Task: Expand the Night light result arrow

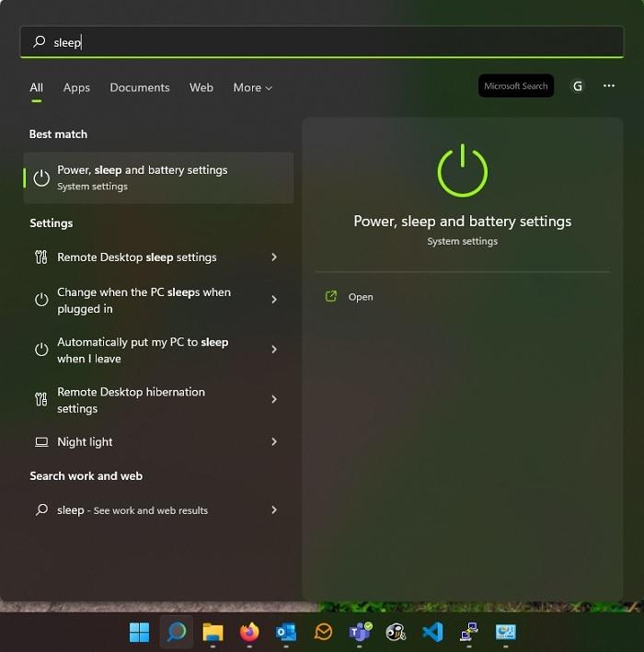Action: tap(274, 442)
